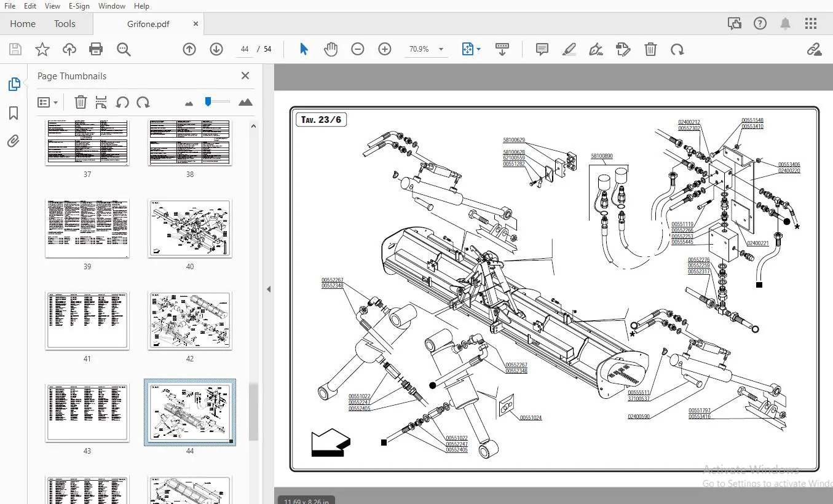Close the Page Thumbnails panel

coord(245,76)
